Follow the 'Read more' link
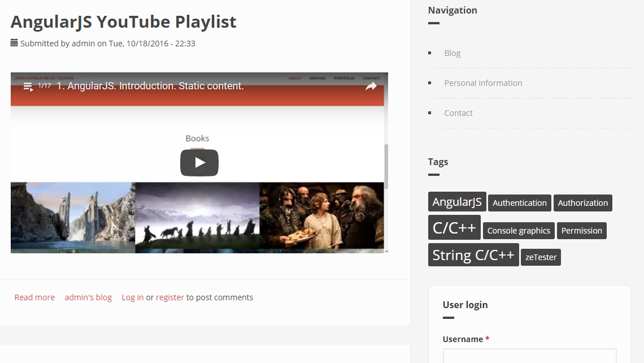644x363 pixels. [x=34, y=297]
